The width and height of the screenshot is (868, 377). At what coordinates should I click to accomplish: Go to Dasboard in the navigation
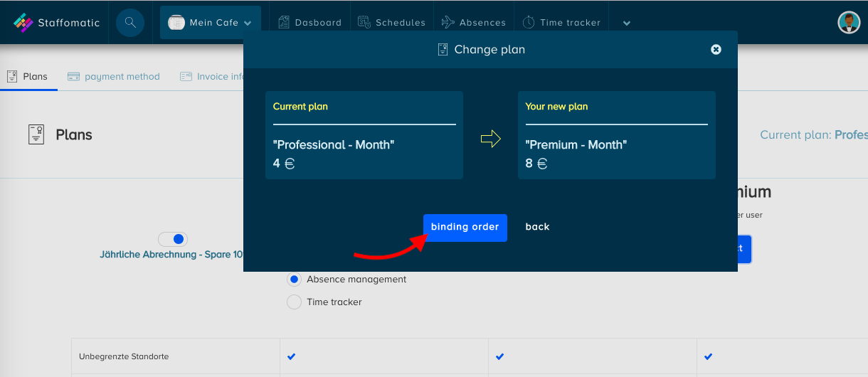click(309, 23)
